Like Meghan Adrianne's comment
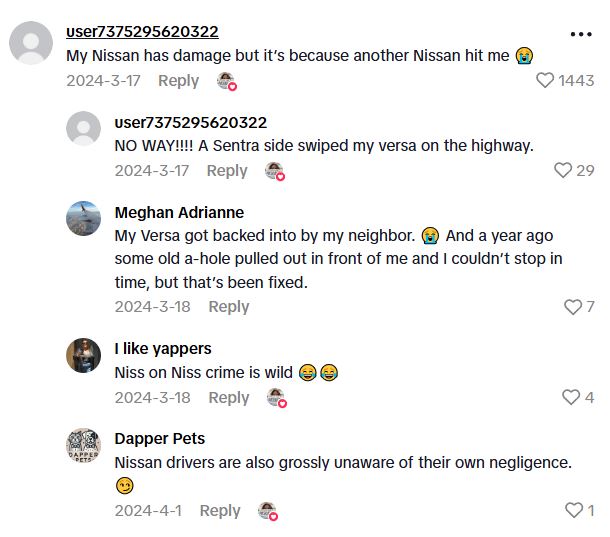This screenshot has height=537, width=610. coord(573,306)
